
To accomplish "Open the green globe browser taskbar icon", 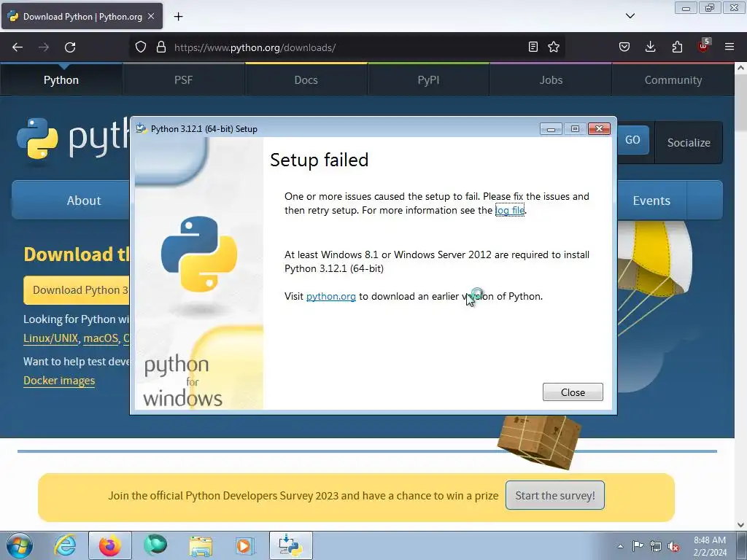I will tap(155, 545).
